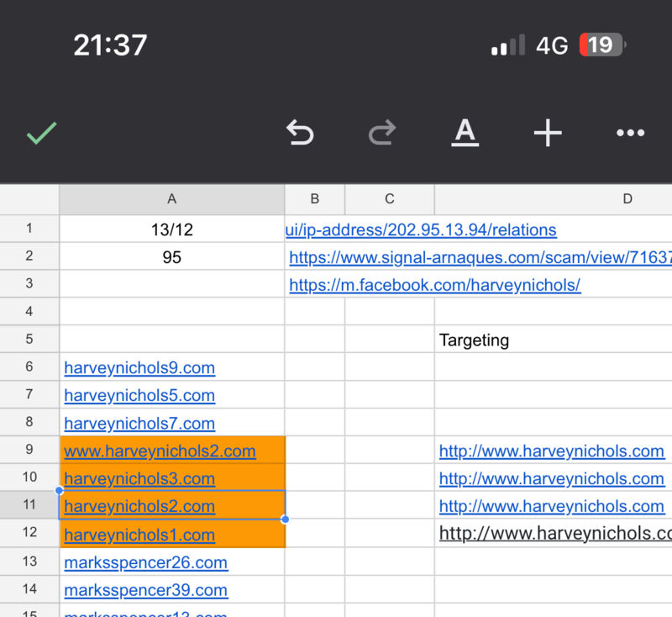Image resolution: width=672 pixels, height=617 pixels.
Task: Open the signal-arnaques.com scam link
Action: [x=480, y=257]
